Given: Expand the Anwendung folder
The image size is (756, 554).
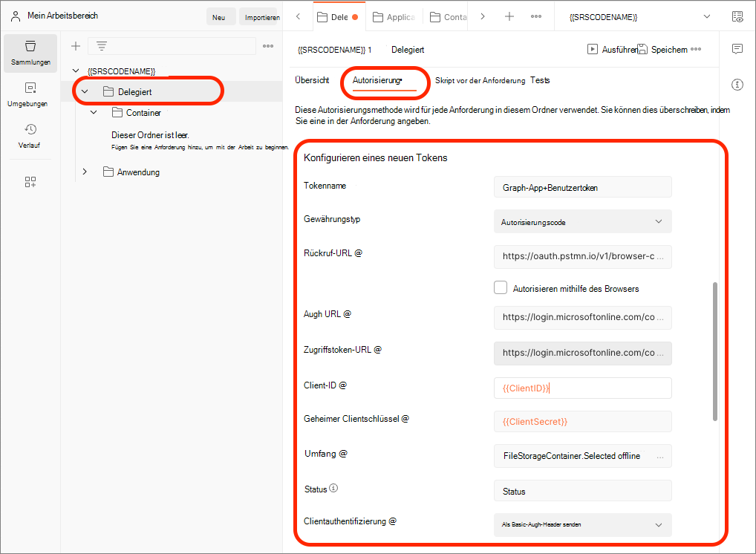Looking at the screenshot, I should pyautogui.click(x=84, y=172).
